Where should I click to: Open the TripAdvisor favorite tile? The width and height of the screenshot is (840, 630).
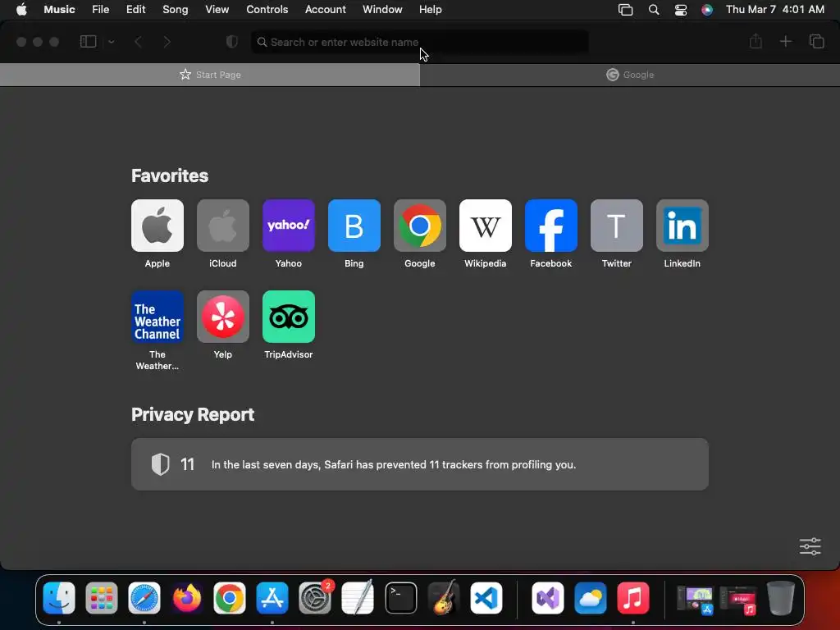(x=288, y=317)
